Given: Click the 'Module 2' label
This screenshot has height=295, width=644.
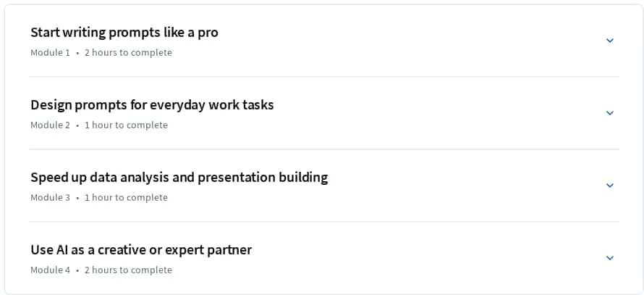Looking at the screenshot, I should coord(50,125).
